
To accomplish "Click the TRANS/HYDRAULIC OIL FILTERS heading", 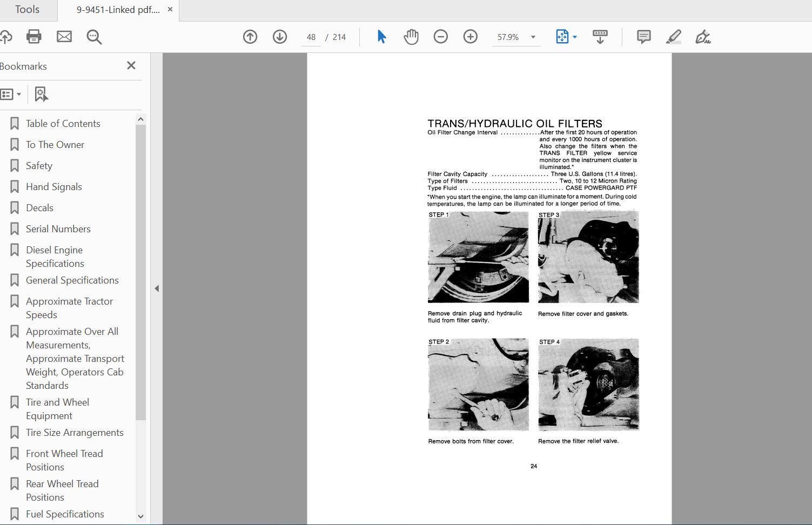I will click(515, 124).
